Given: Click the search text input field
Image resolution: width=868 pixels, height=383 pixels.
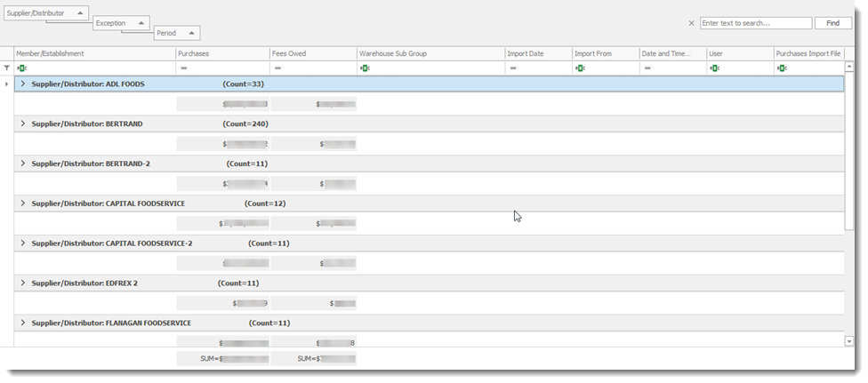Looking at the screenshot, I should click(x=755, y=23).
